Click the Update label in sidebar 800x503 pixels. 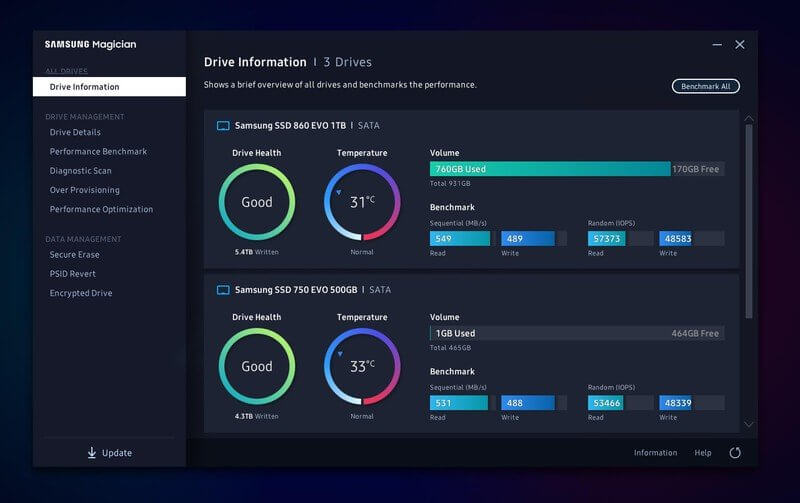(117, 453)
